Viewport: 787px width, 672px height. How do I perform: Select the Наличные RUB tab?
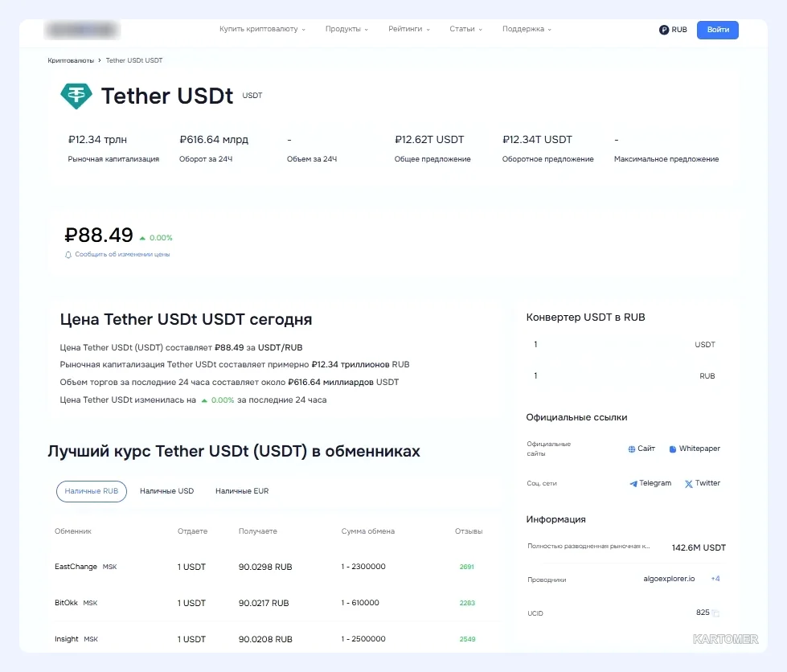click(x=92, y=491)
